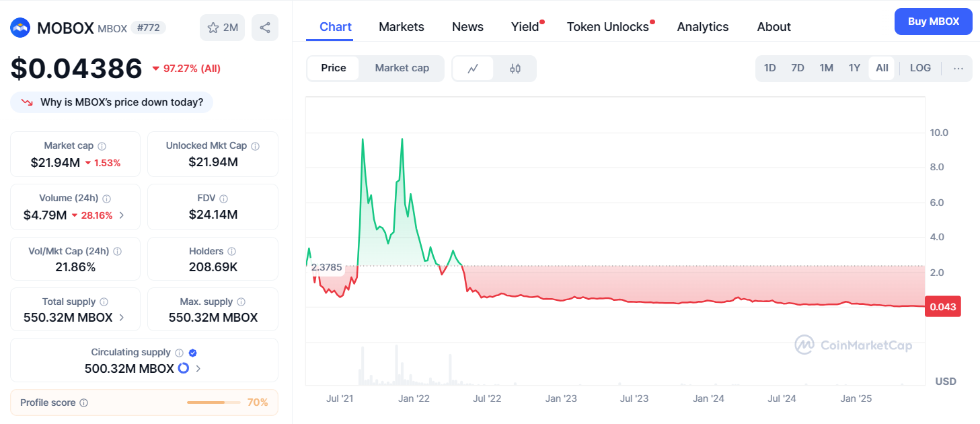The image size is (980, 424).
Task: Click the Jan '23 x-axis label
Action: (x=561, y=398)
